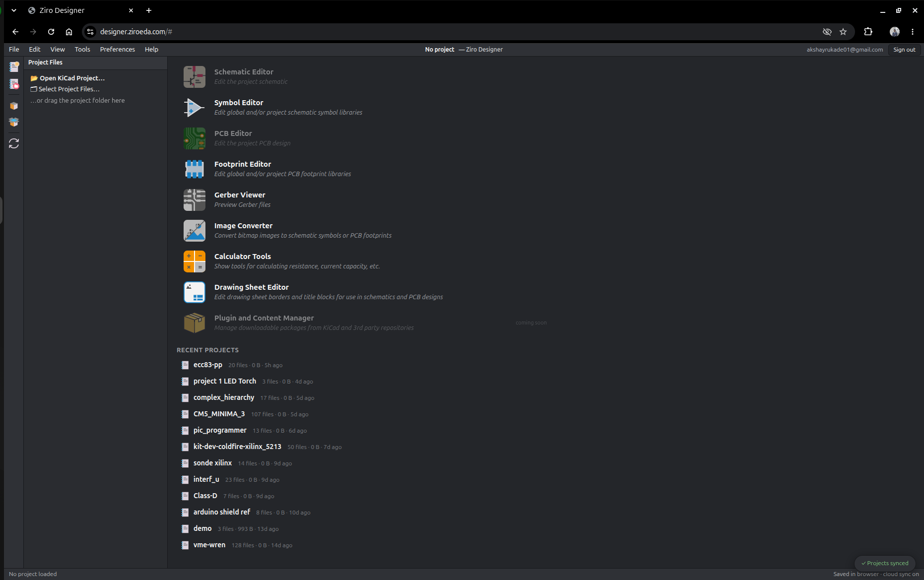Click Open KiCad Project…
This screenshot has width=924, height=580.
(67, 78)
